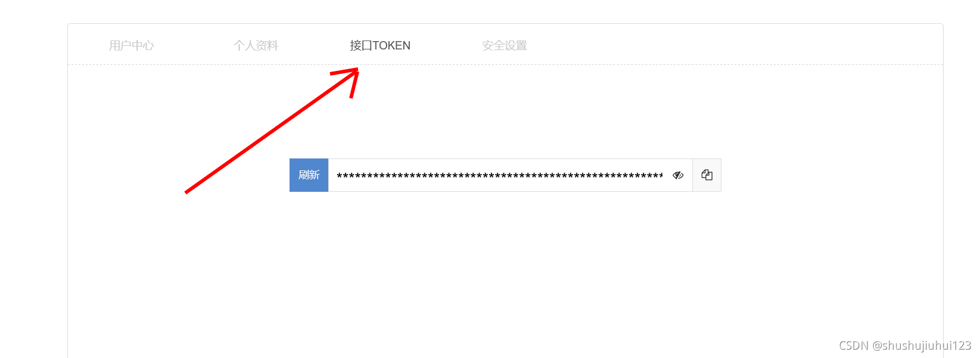Regenerate the token via 刷新
This screenshot has height=358, width=980.
coord(309,175)
